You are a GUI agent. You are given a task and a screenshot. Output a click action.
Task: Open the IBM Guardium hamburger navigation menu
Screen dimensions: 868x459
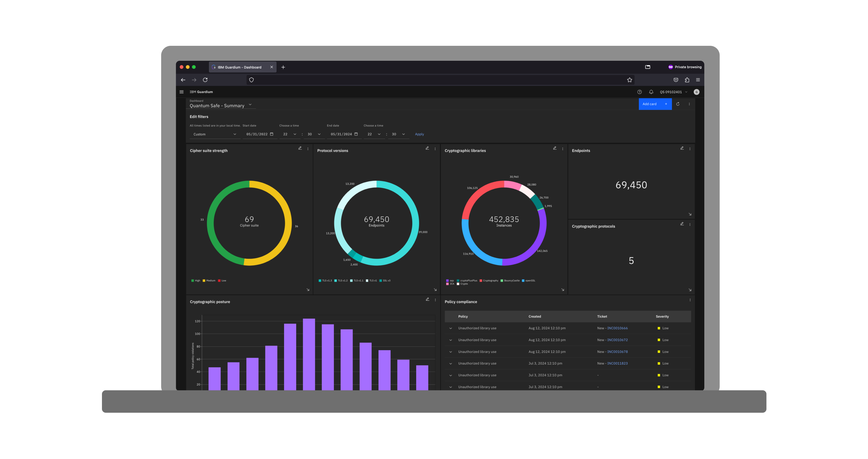(181, 92)
